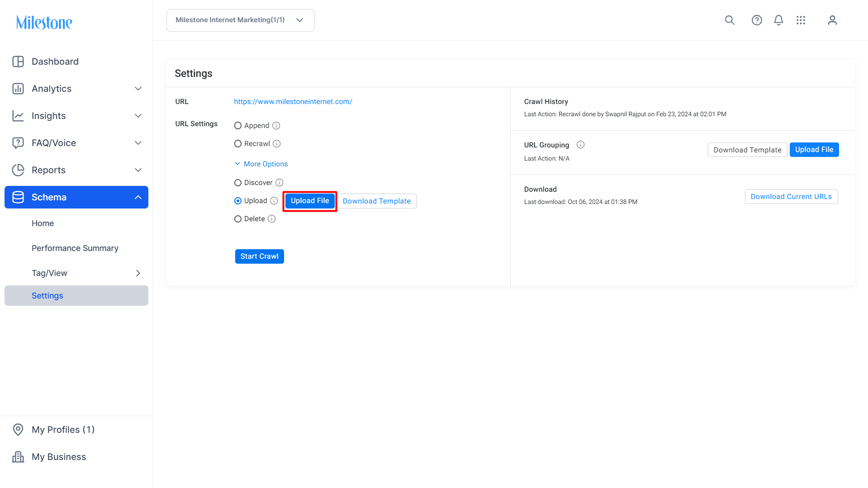868x488 pixels.
Task: Click the Dashboard sidebar icon
Action: click(18, 62)
